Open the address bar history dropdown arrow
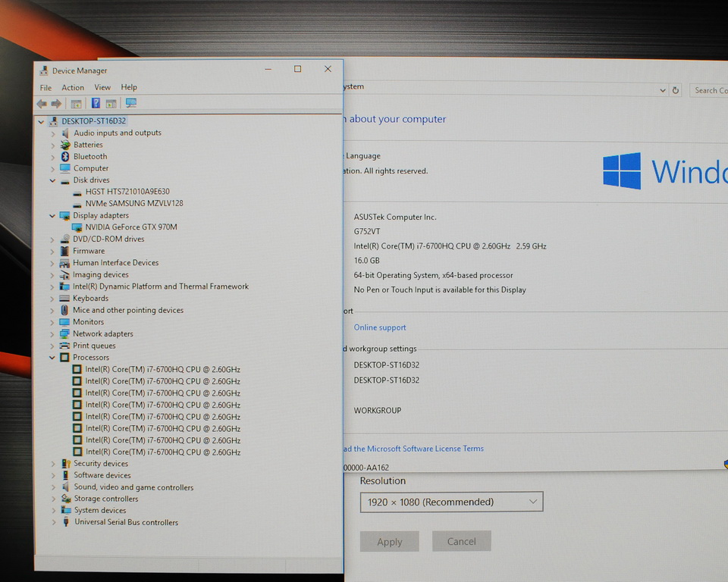The image size is (728, 582). 663,90
